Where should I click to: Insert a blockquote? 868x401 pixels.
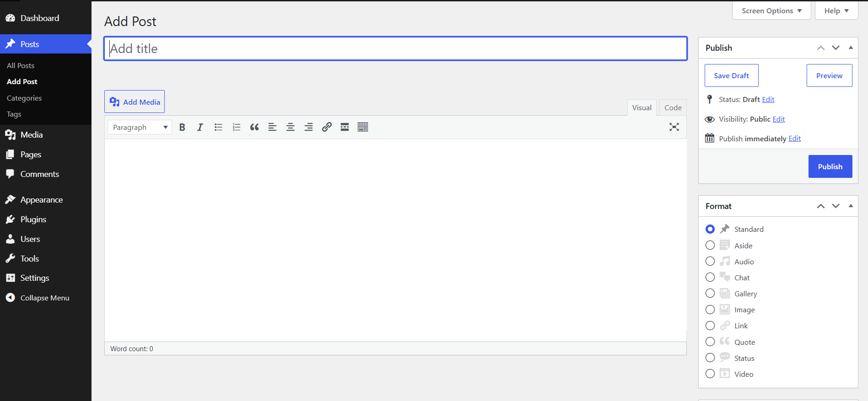pos(254,127)
